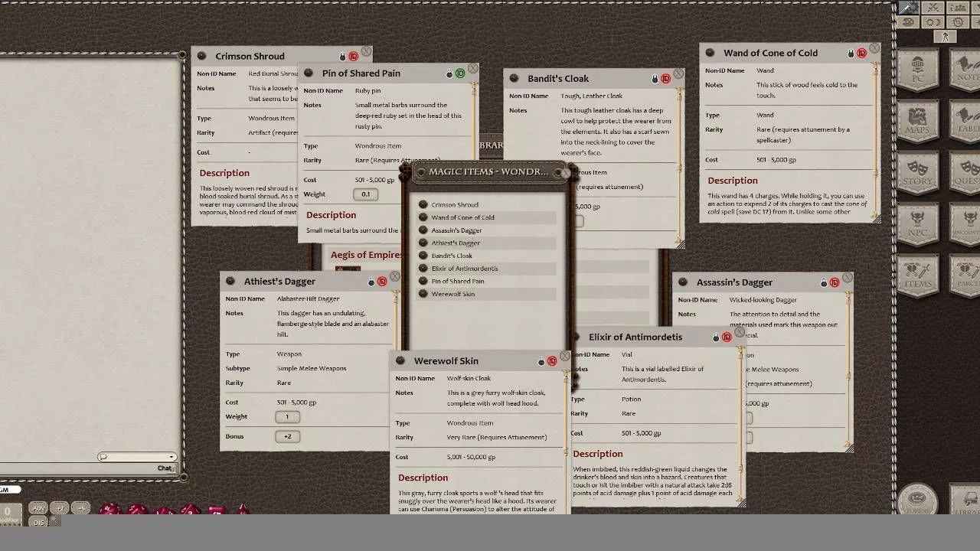Open the NPC sidebar button
Viewport: 980px width, 551px height.
(918, 224)
